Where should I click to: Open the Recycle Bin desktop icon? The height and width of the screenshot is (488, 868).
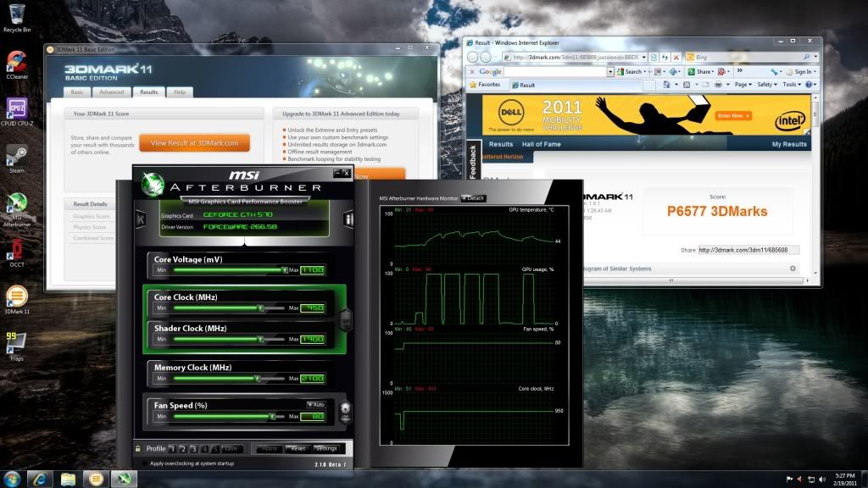tap(17, 17)
